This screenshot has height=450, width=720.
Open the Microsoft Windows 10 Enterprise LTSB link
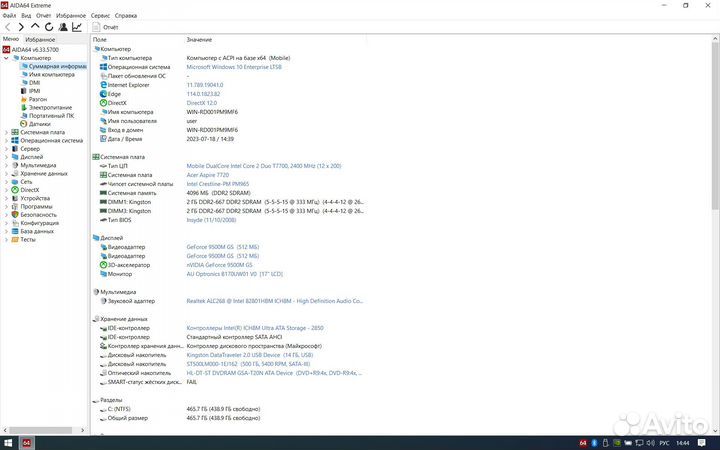pos(234,67)
